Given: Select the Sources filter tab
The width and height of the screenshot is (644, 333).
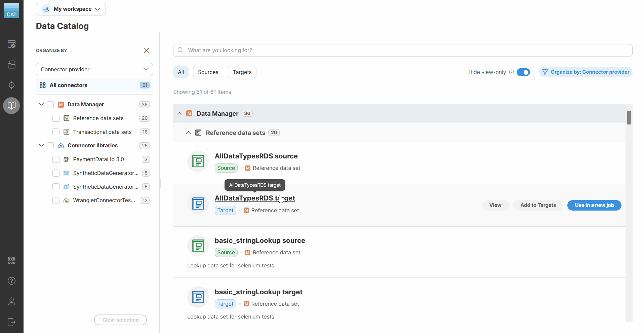Looking at the screenshot, I should [x=208, y=72].
